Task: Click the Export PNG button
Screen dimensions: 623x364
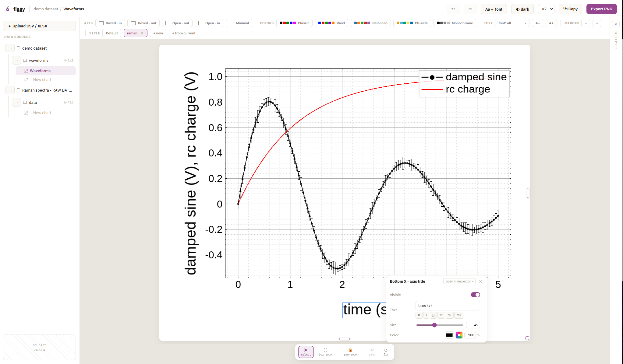Action: pyautogui.click(x=601, y=9)
